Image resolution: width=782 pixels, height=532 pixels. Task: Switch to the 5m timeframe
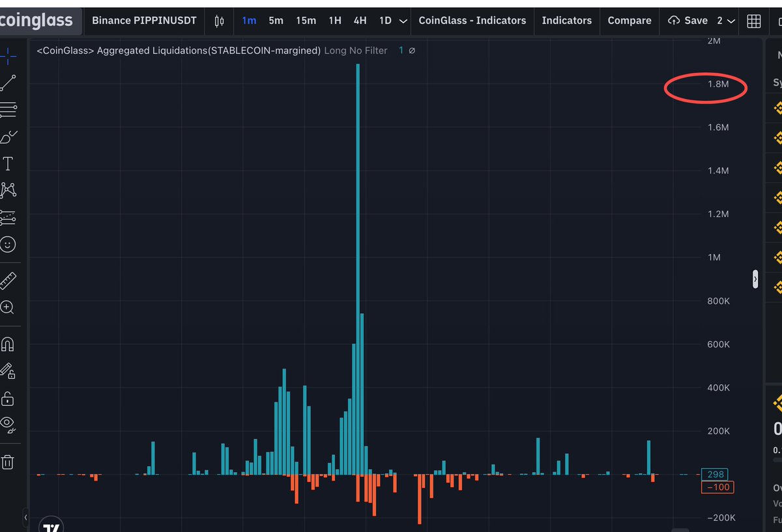(x=276, y=21)
